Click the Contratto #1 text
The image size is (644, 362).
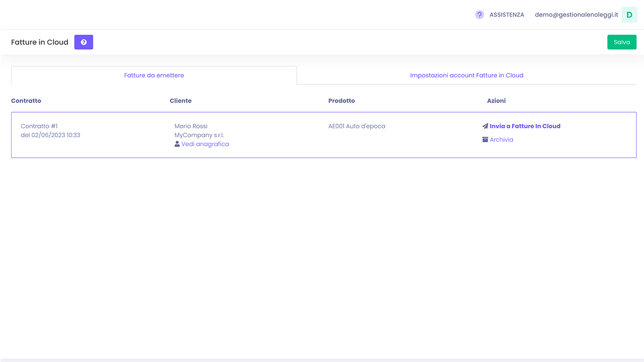[39, 126]
